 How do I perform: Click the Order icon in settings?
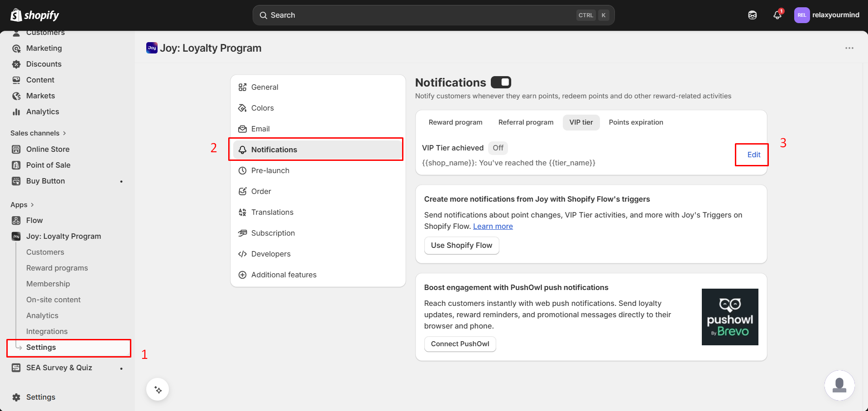243,192
